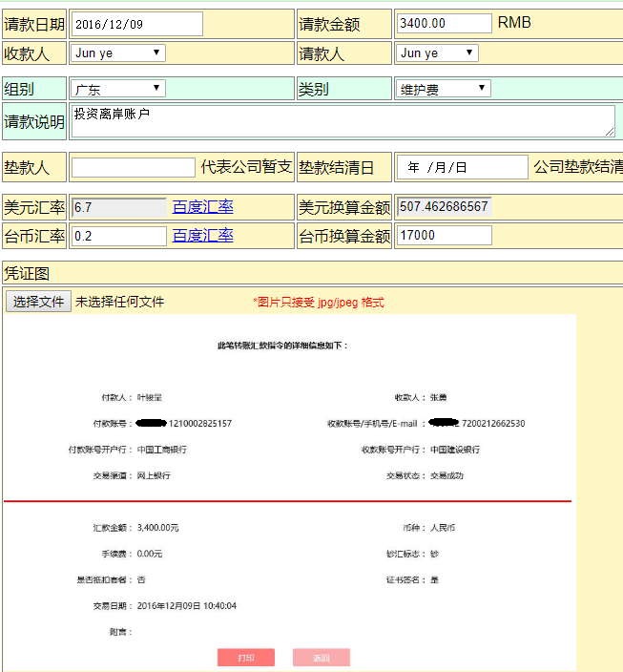Click the 凭证图 section header
This screenshot has height=672, width=623.
313,273
